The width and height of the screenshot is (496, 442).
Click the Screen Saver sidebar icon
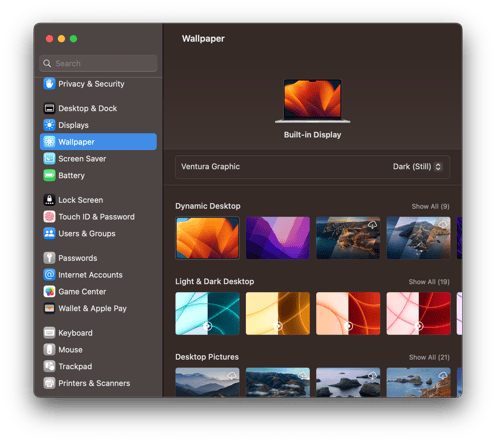pos(49,158)
